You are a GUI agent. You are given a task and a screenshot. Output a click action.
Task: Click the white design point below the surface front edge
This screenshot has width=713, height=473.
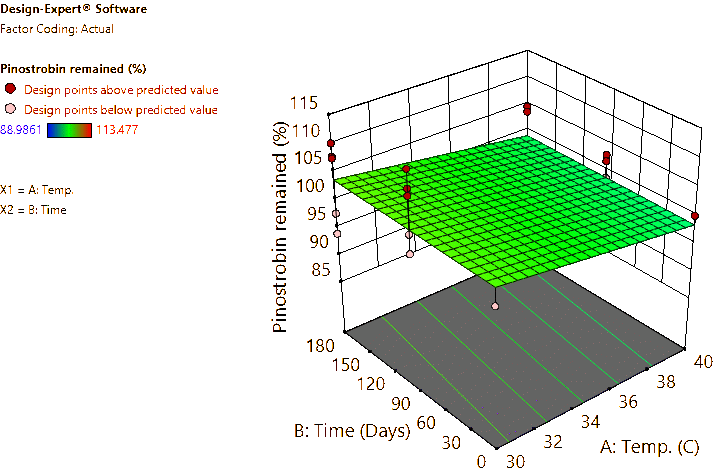pyautogui.click(x=494, y=307)
